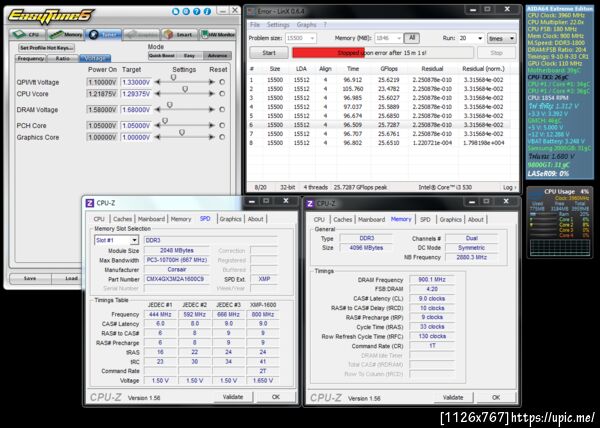Image resolution: width=600 pixels, height=428 pixels.
Task: Click the Stop button in LinX
Action: tap(496, 53)
